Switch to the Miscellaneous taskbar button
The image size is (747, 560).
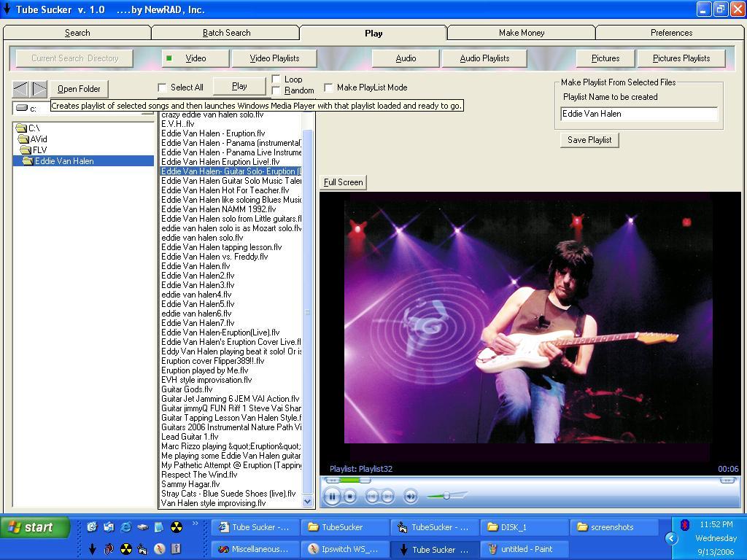[255, 549]
